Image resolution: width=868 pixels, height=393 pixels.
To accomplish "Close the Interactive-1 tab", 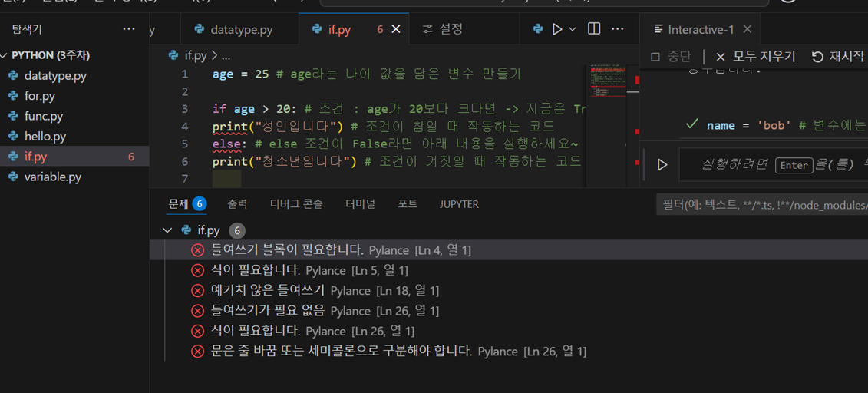I will (x=747, y=28).
